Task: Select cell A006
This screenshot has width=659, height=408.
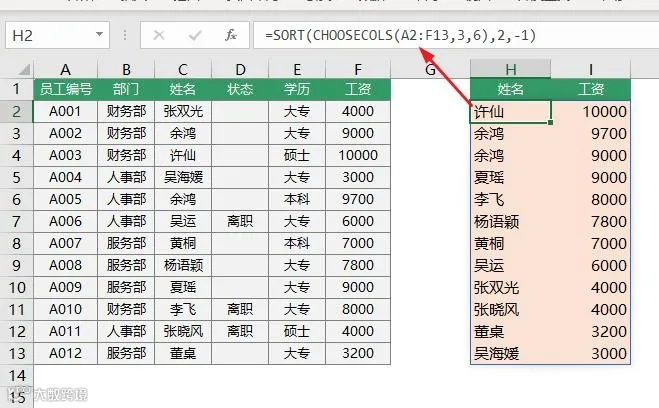Action: [x=65, y=221]
